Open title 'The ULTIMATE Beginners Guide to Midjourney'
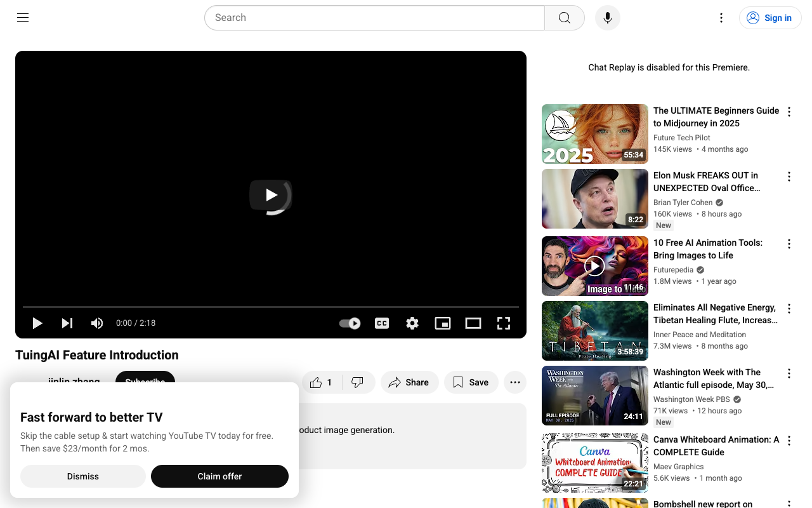Image resolution: width=812 pixels, height=508 pixels. (716, 117)
